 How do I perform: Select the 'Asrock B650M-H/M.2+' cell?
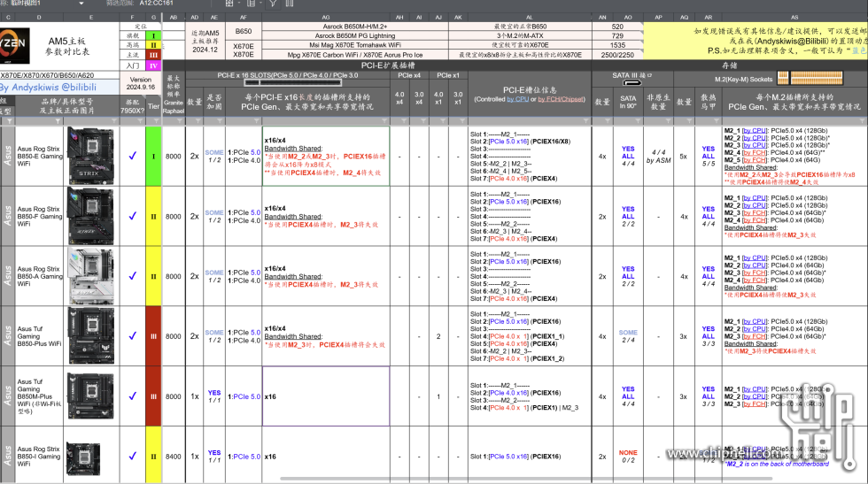(355, 26)
